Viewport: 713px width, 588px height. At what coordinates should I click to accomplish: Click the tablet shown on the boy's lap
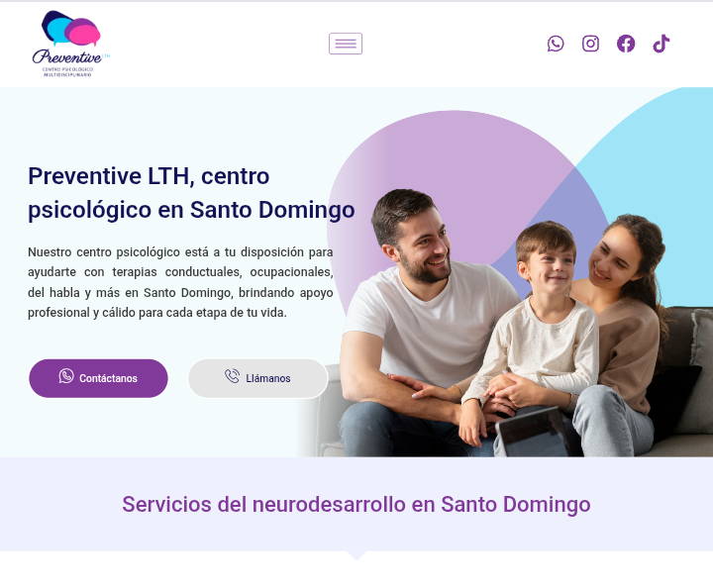pos(532,433)
